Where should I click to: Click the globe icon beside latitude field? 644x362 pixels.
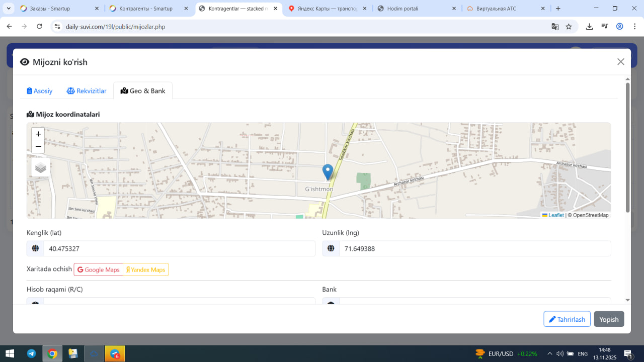point(35,248)
